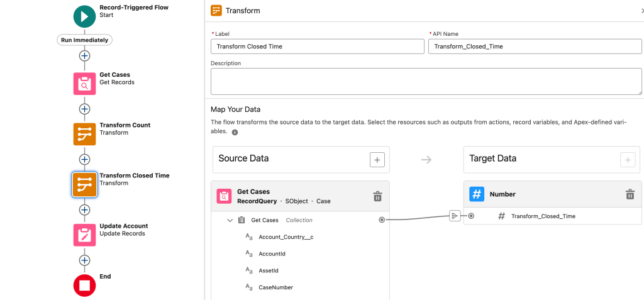Select the Transform_Closed_Time target connector dot
644x300 pixels.
point(471,216)
